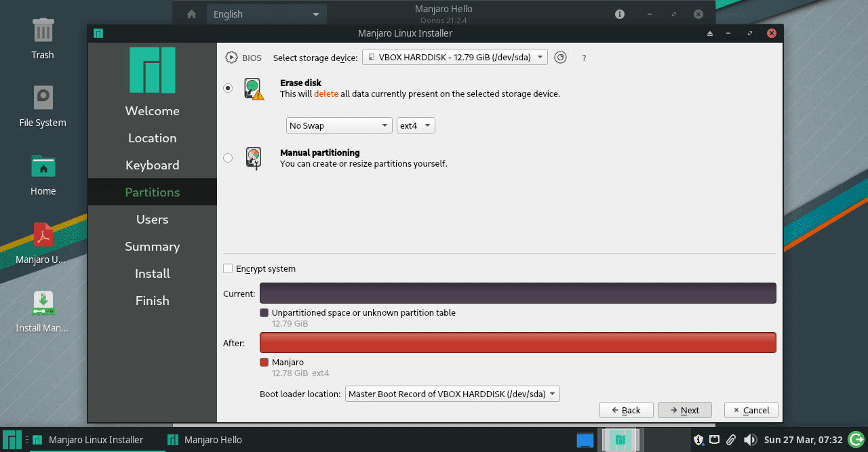Screen dimensions: 868x452
Task: Click the home icon in Manjaro Hello
Action: tap(192, 14)
